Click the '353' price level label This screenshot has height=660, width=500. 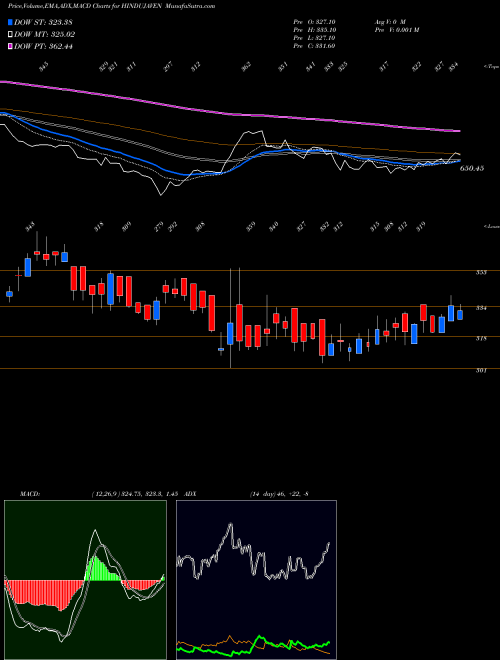coord(481,273)
